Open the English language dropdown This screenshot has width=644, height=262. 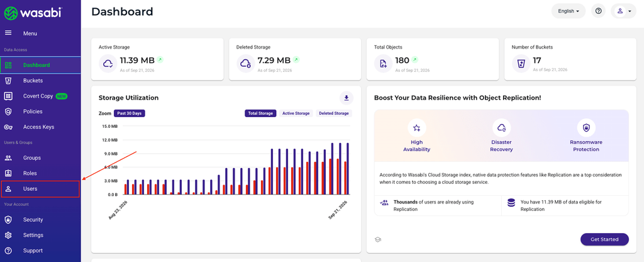pos(569,11)
